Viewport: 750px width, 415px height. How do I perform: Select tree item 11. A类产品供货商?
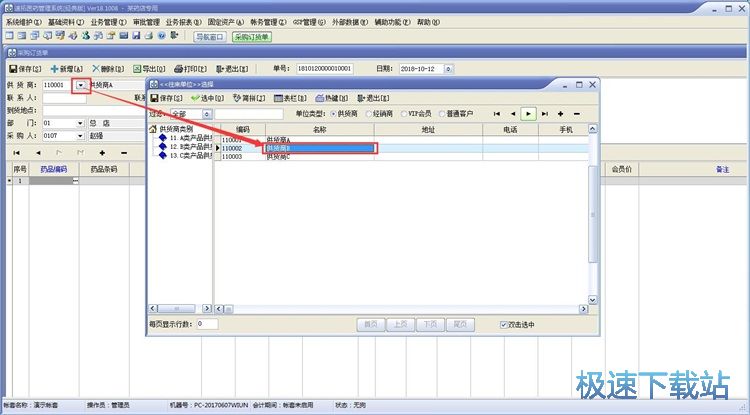pos(191,138)
